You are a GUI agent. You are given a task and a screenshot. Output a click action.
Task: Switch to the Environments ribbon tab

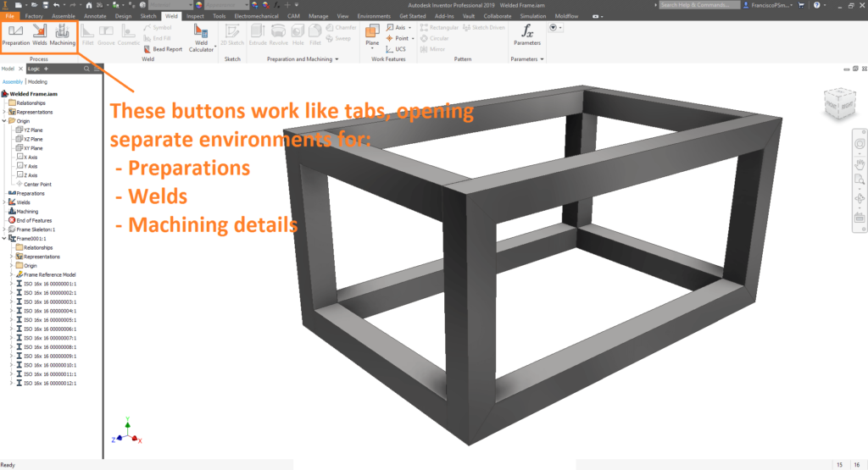pyautogui.click(x=374, y=16)
